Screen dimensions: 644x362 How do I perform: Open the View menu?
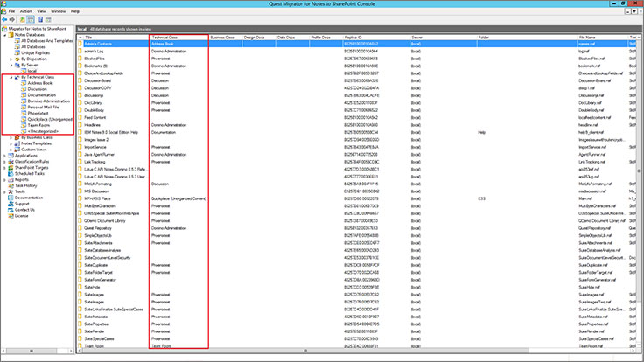[x=41, y=11]
